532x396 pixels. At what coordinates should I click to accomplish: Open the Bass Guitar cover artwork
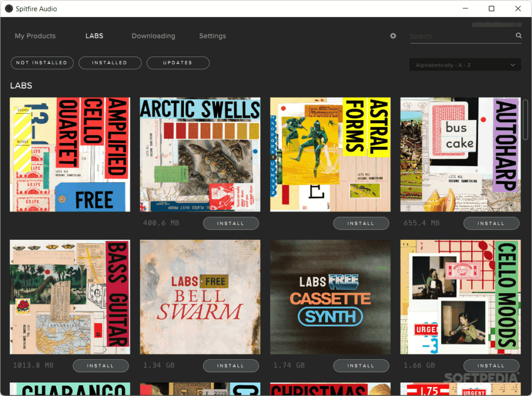[70, 297]
